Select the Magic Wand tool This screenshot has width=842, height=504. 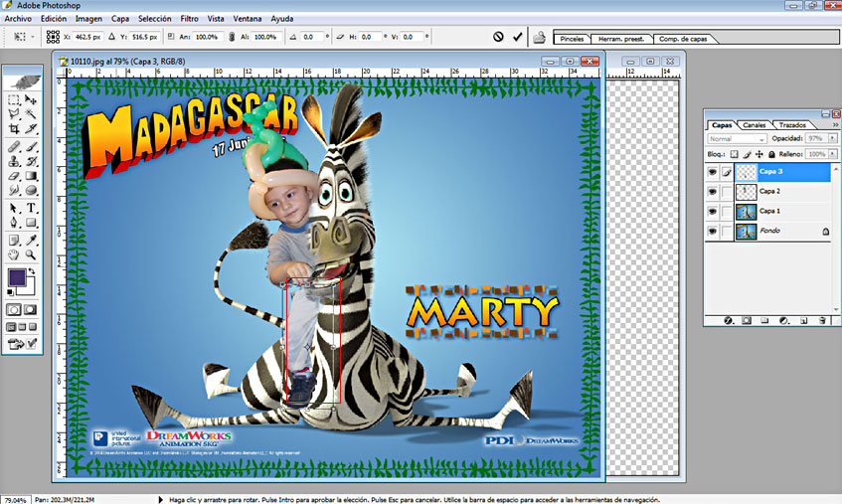click(x=31, y=113)
